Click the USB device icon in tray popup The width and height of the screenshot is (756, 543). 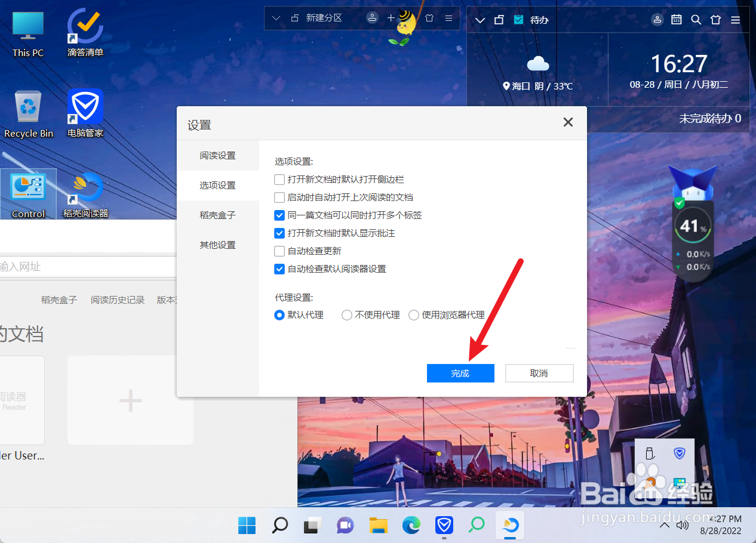coord(650,453)
